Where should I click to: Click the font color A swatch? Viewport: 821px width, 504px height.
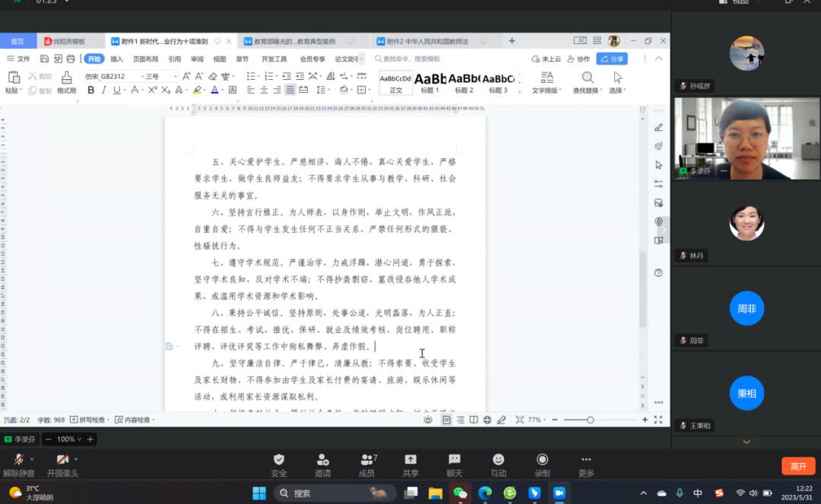coord(214,90)
